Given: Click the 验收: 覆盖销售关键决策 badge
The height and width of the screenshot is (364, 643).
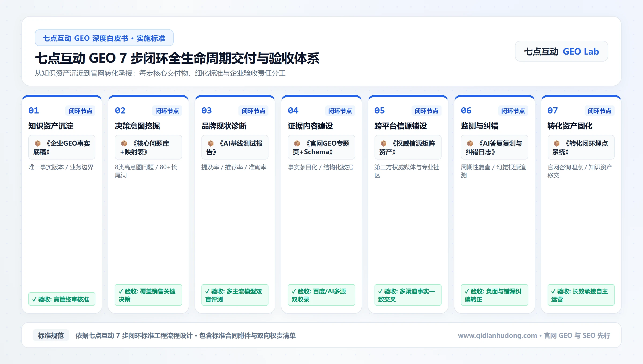Looking at the screenshot, I should 148,295.
